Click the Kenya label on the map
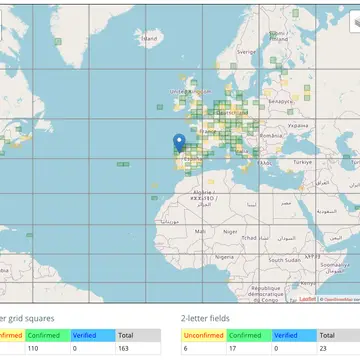Viewport: 360px width, 360px height. 307,283
